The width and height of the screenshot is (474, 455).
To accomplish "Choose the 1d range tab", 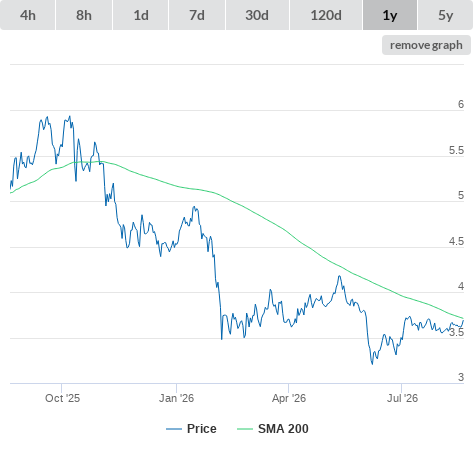I will 141,15.
